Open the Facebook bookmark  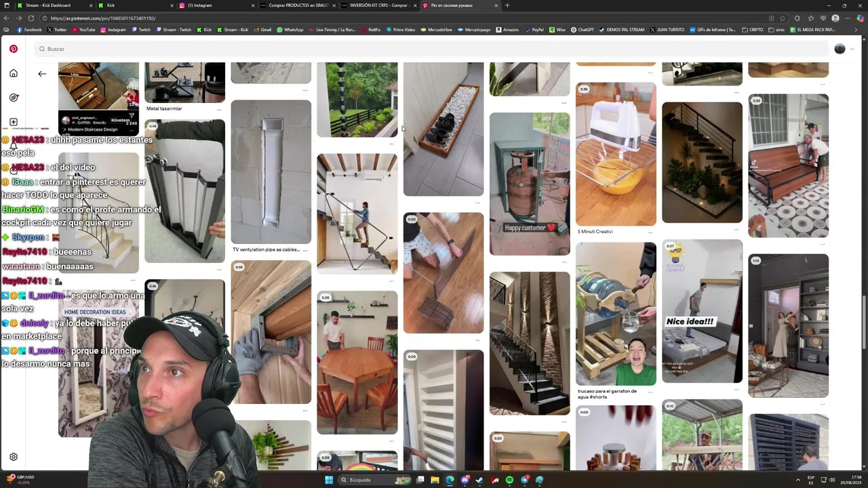29,30
